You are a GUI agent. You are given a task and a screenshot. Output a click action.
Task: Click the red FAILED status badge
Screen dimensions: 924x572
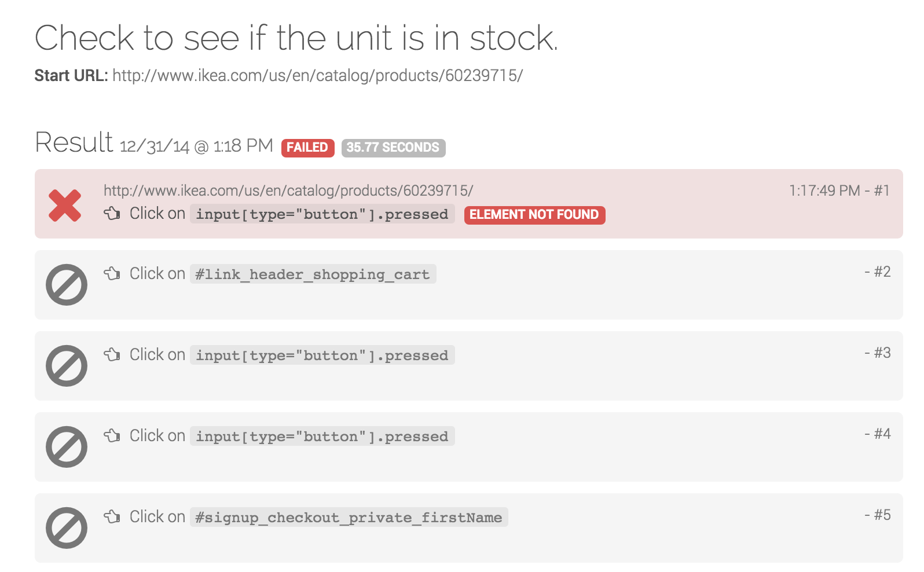pos(307,148)
